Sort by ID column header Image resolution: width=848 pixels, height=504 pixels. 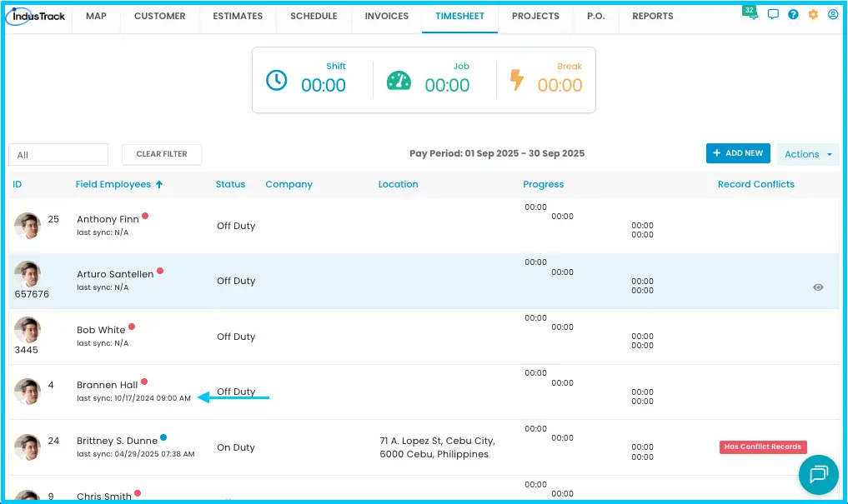coord(18,184)
